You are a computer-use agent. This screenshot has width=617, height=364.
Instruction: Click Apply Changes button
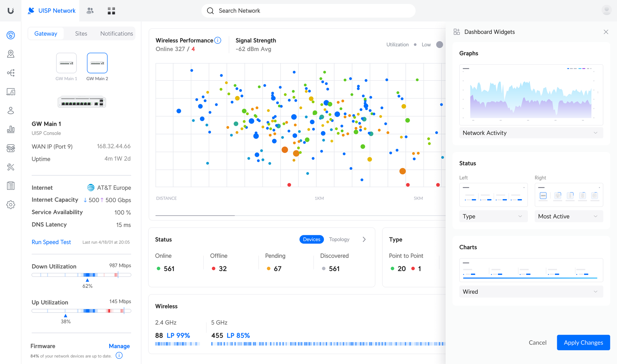click(x=583, y=342)
